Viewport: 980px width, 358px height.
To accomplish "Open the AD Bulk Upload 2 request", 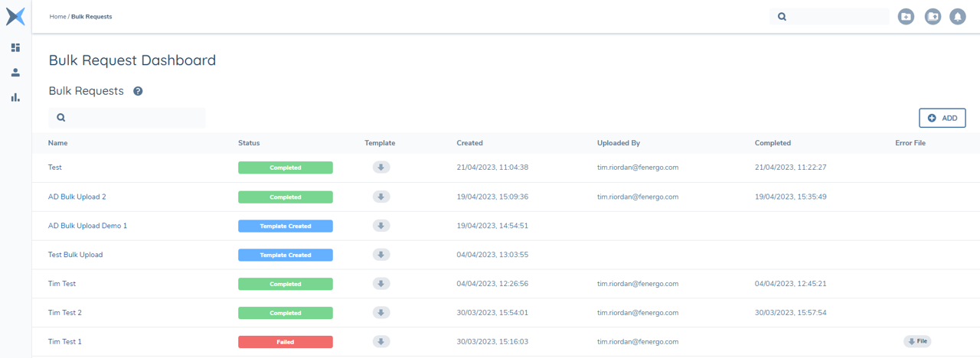I will (x=77, y=197).
